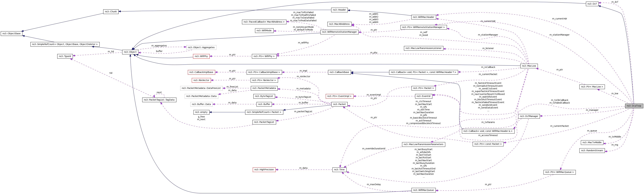Open ns3::PacketMetadata::DataFreeList node
644x194 pixels.
point(201,88)
